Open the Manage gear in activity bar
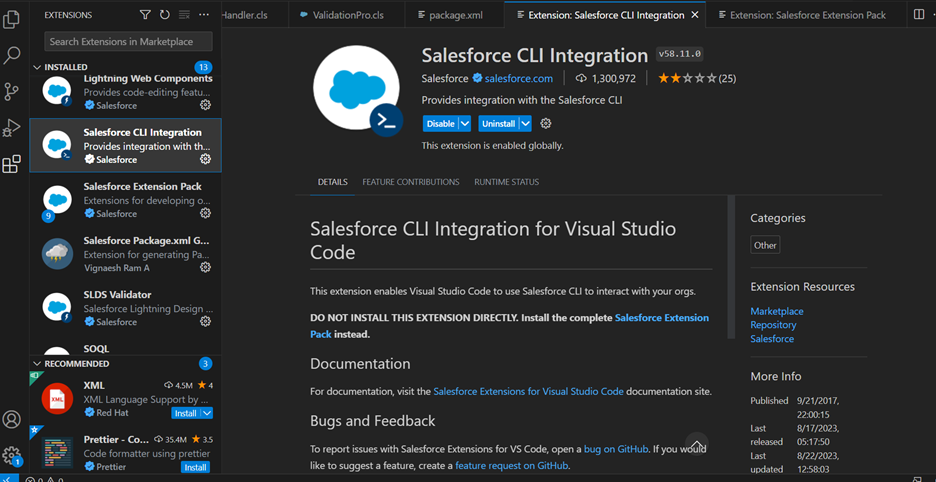This screenshot has height=482, width=936. (11, 456)
